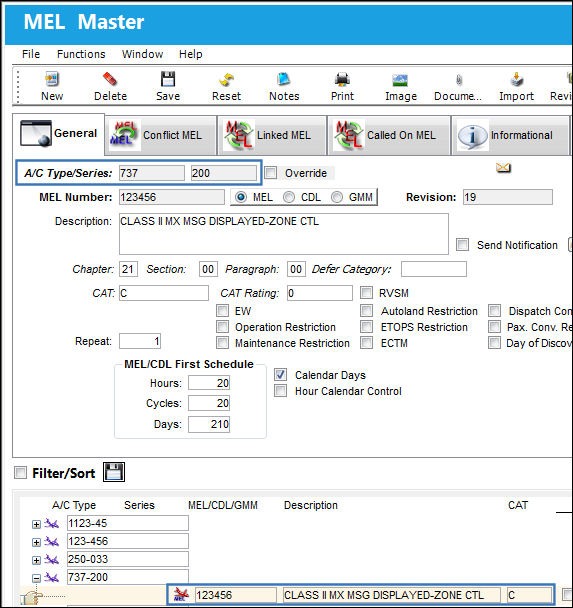Click the CAT Rating field

click(x=320, y=293)
